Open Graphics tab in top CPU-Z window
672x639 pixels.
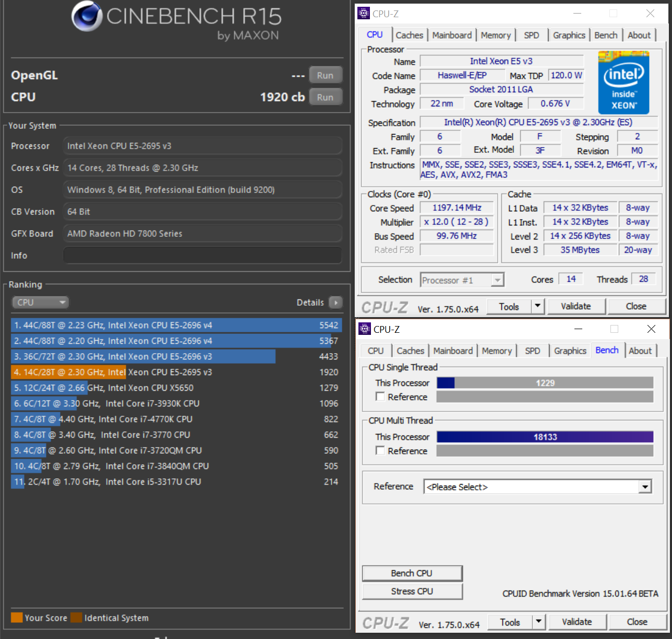coord(569,35)
